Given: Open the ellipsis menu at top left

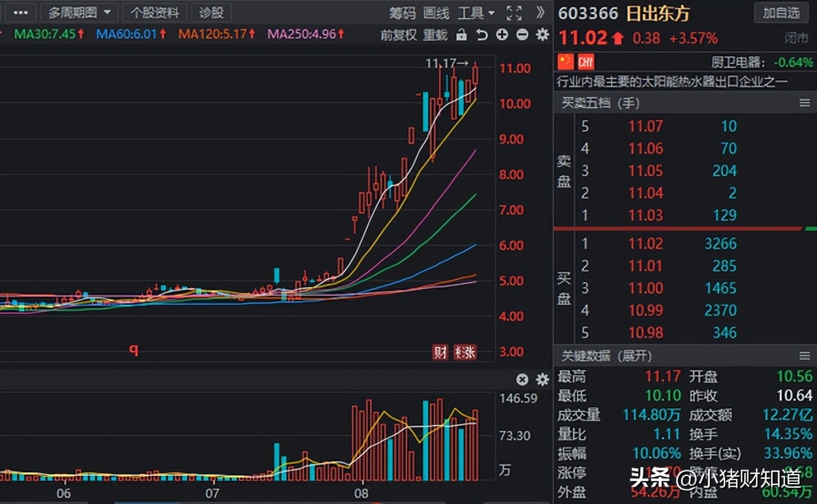Looking at the screenshot, I should coord(20,13).
